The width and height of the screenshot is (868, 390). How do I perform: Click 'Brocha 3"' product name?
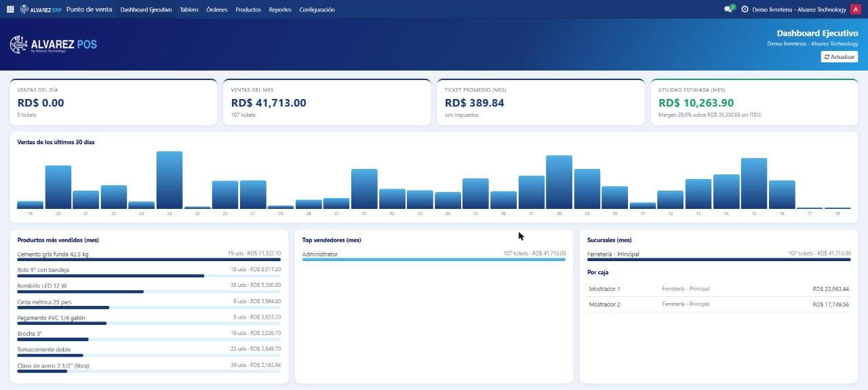point(29,334)
